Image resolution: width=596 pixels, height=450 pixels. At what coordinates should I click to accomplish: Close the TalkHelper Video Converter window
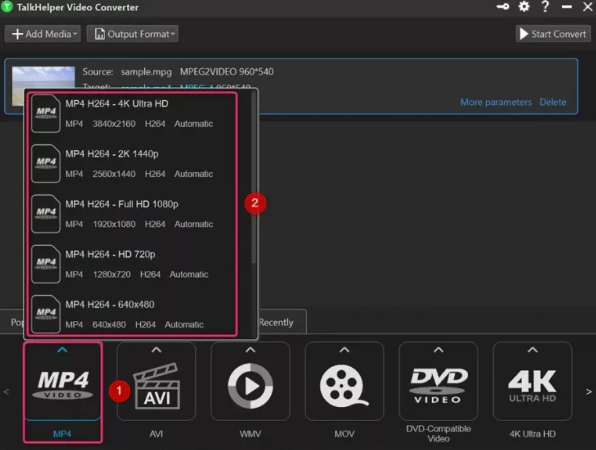588,6
